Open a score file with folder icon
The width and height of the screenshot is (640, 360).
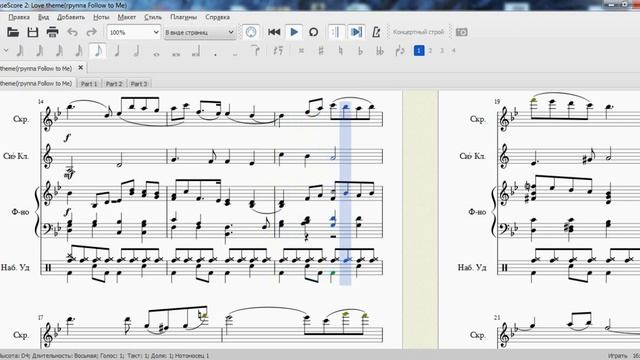point(13,32)
